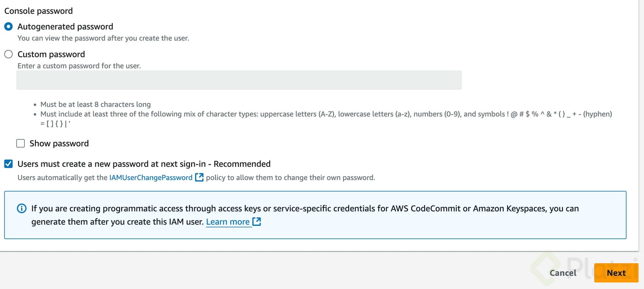
Task: Select the Autogenerated password radio button
Action: pyautogui.click(x=8, y=27)
